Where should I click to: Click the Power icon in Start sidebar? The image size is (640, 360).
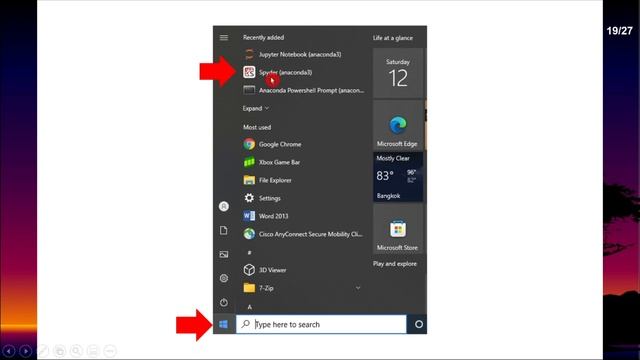224,302
